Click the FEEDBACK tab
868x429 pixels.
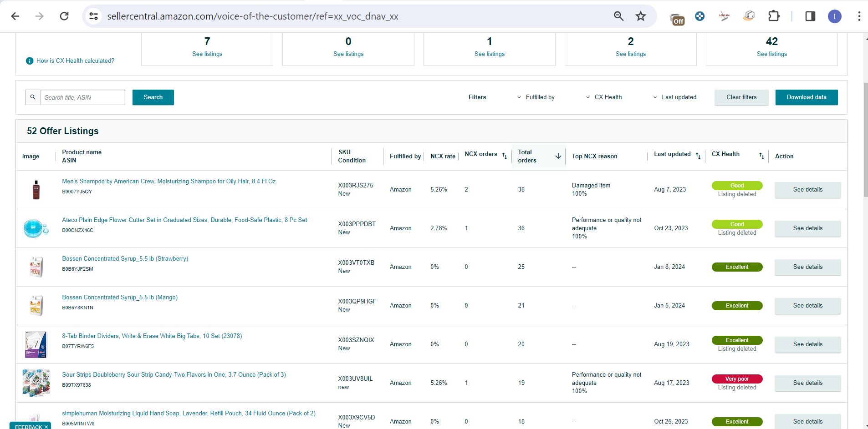coord(31,426)
